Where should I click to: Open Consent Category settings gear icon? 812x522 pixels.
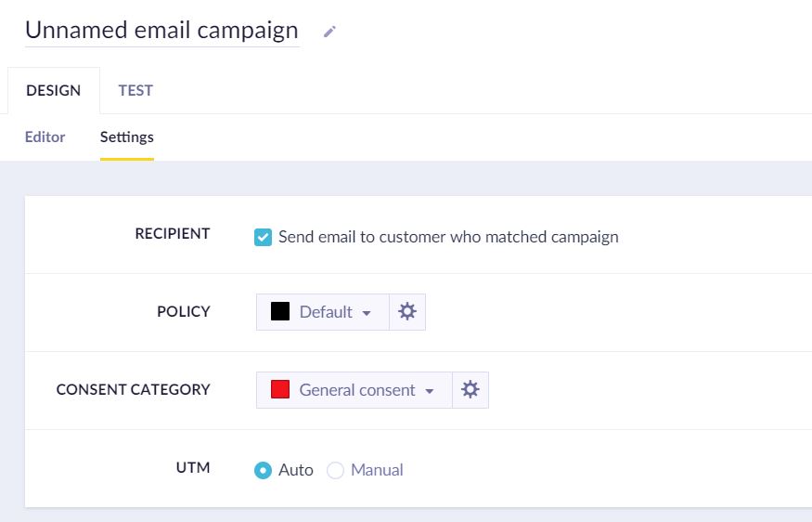point(470,390)
